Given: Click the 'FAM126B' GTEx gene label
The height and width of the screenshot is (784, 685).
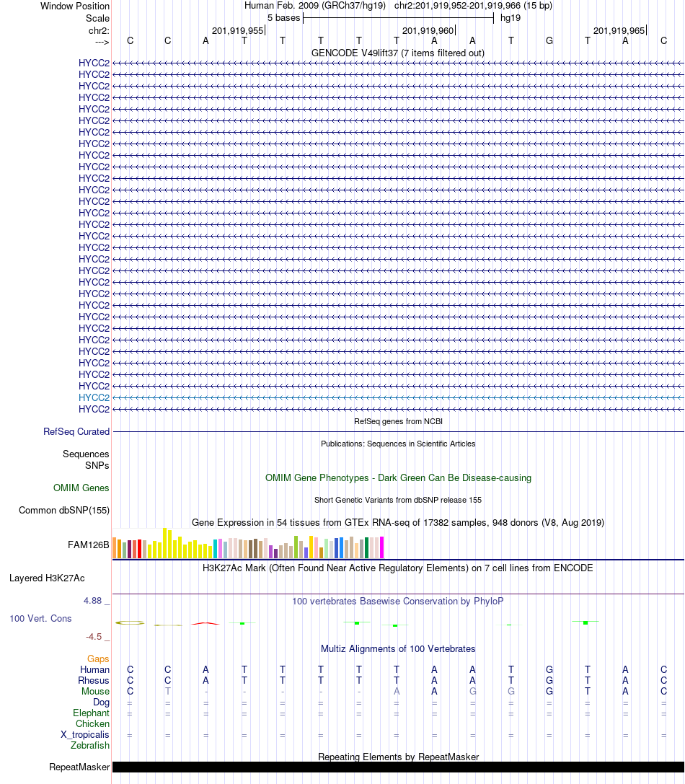Looking at the screenshot, I should tap(88, 545).
